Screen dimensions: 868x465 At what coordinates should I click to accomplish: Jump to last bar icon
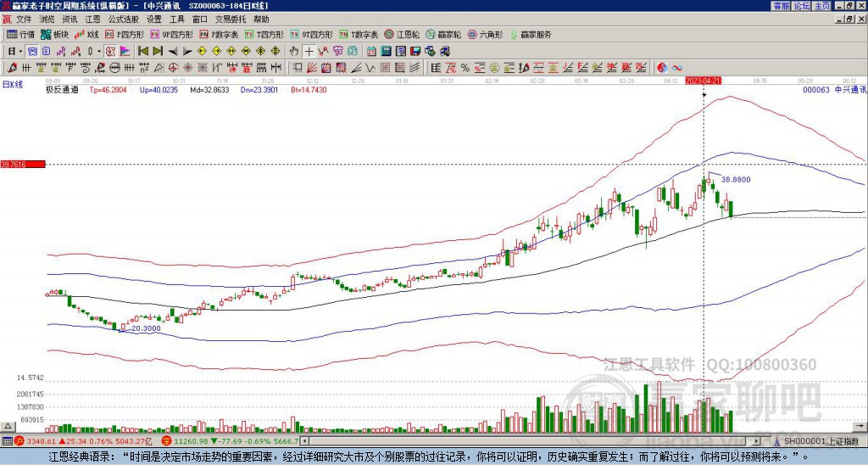[x=158, y=51]
